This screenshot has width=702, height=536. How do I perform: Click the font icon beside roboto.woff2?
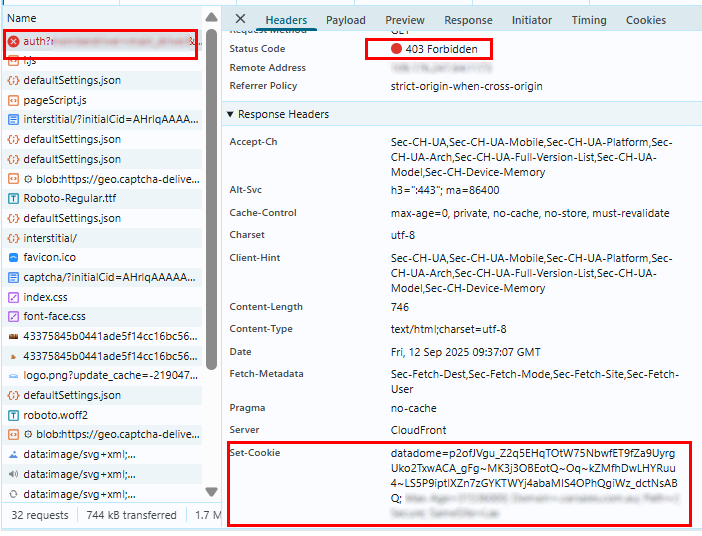point(14,415)
